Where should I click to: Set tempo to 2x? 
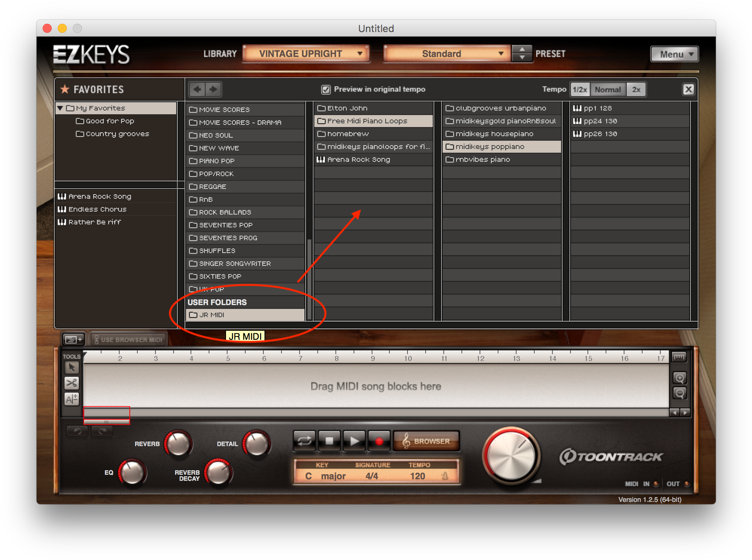tap(636, 90)
